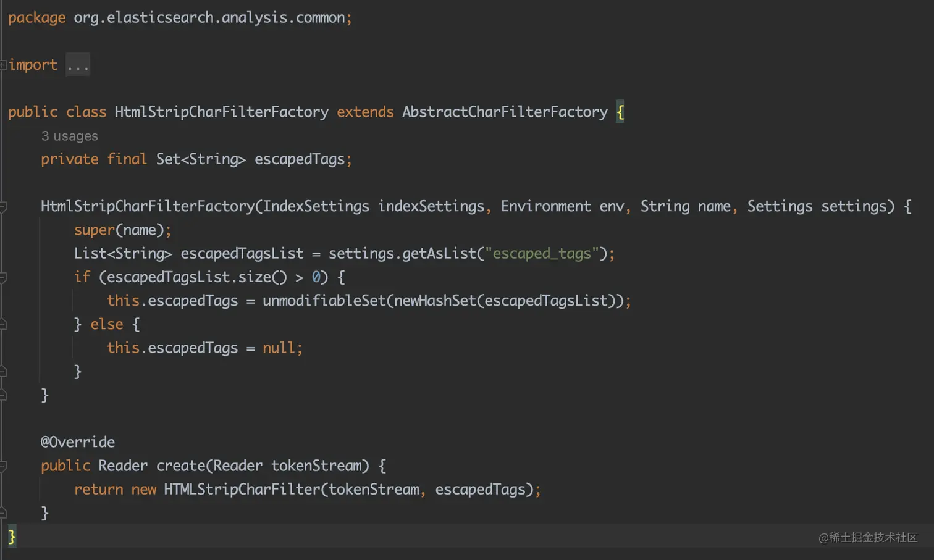This screenshot has height=560, width=934.
Task: Click the folded import ellipsis placeholder
Action: (x=78, y=65)
